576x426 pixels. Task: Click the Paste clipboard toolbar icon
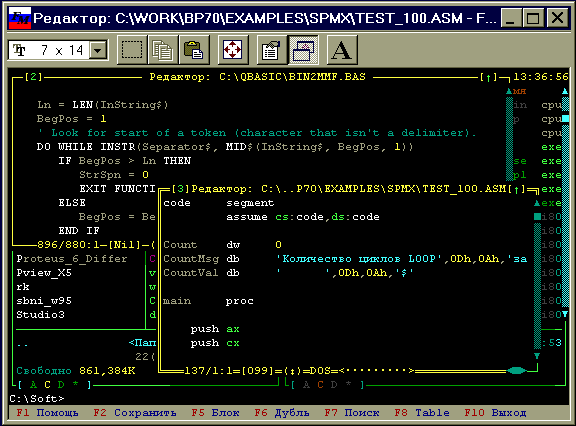point(194,50)
